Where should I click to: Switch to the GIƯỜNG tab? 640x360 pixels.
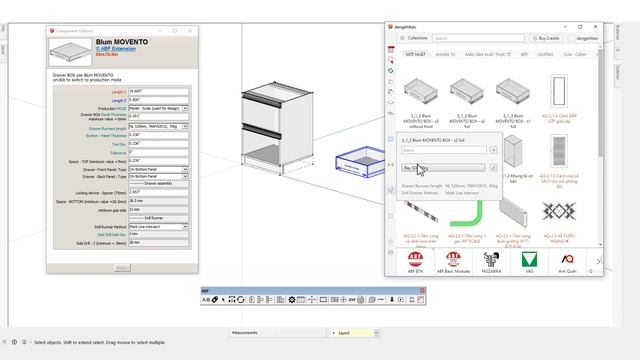click(x=545, y=54)
